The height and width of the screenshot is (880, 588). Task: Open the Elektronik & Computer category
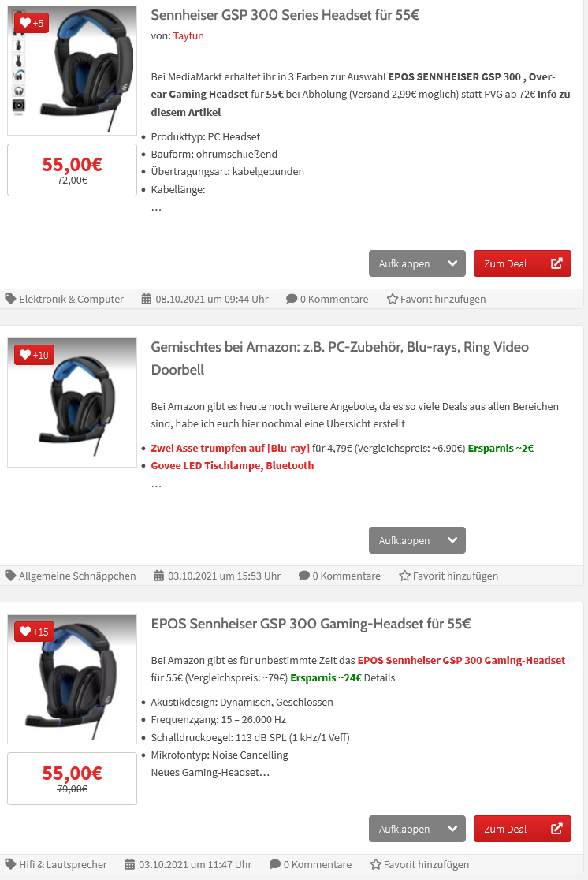[71, 300]
